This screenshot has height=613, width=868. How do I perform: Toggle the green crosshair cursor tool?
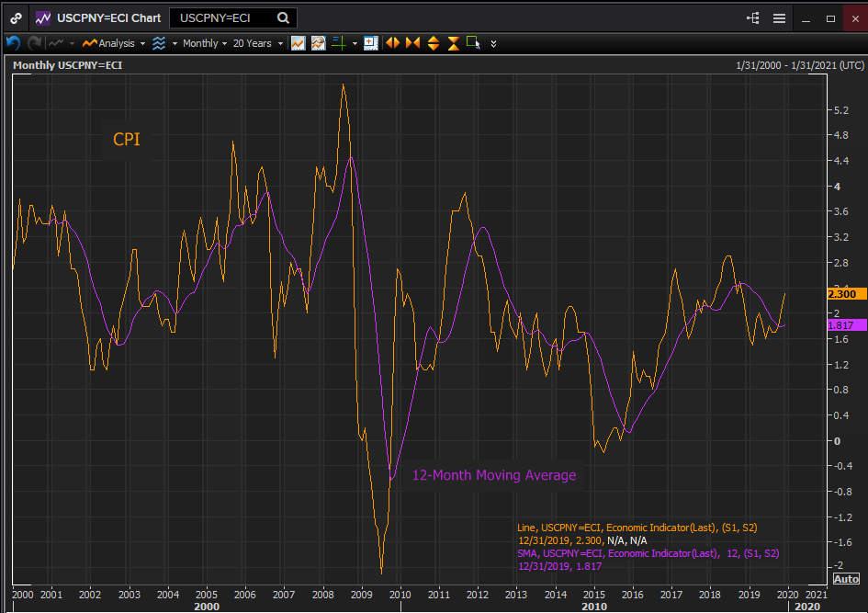[338, 43]
